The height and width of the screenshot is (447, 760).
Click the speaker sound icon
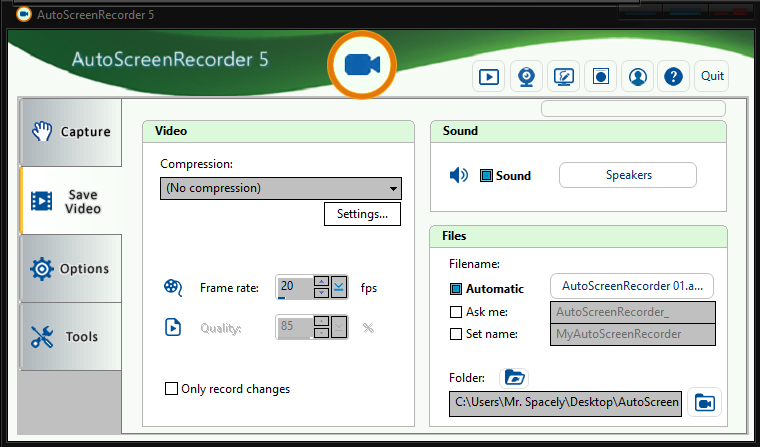pyautogui.click(x=459, y=175)
